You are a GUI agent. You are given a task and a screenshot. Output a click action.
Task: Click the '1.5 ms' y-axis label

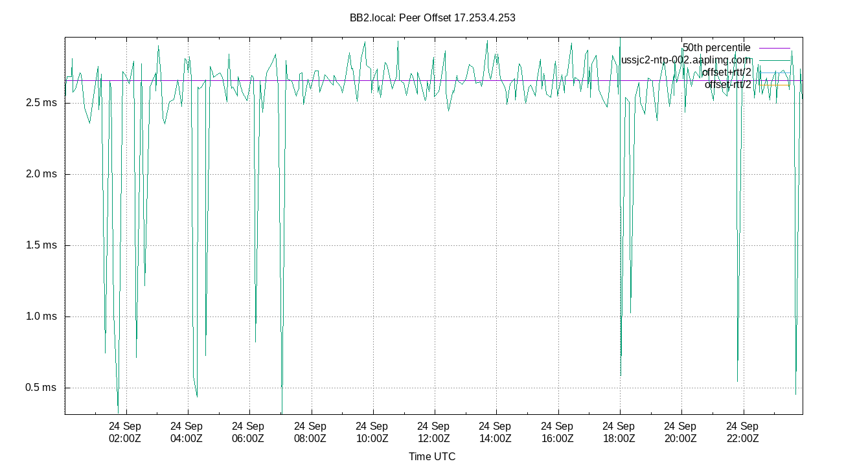(42, 245)
